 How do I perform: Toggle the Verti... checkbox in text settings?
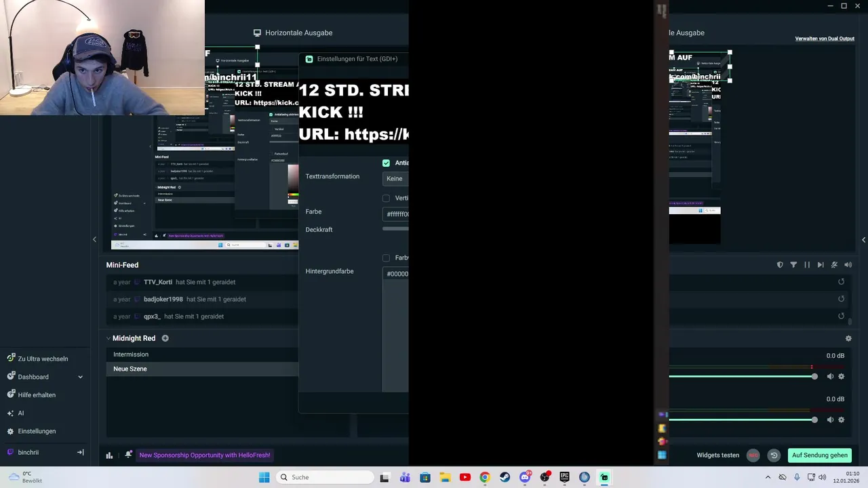(386, 198)
